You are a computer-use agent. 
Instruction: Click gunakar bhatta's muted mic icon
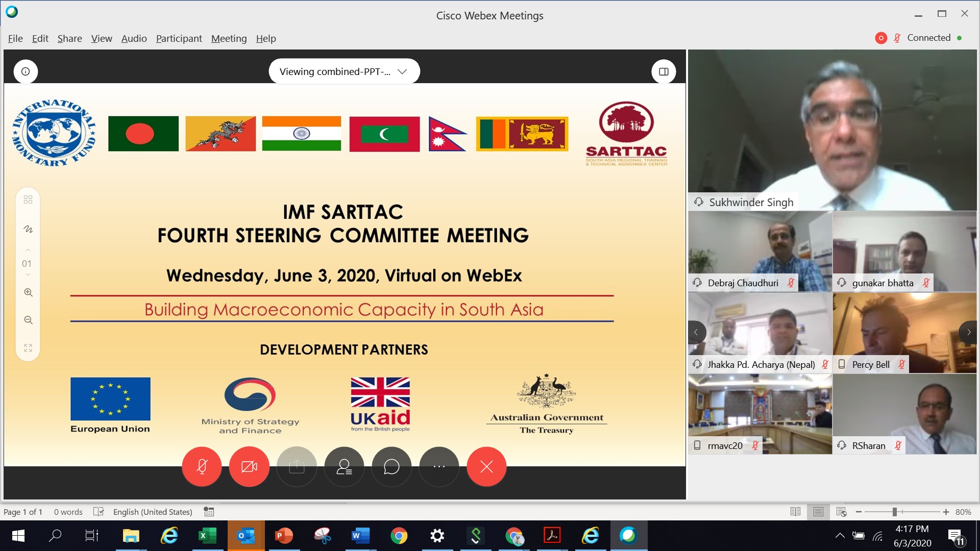pyautogui.click(x=926, y=283)
